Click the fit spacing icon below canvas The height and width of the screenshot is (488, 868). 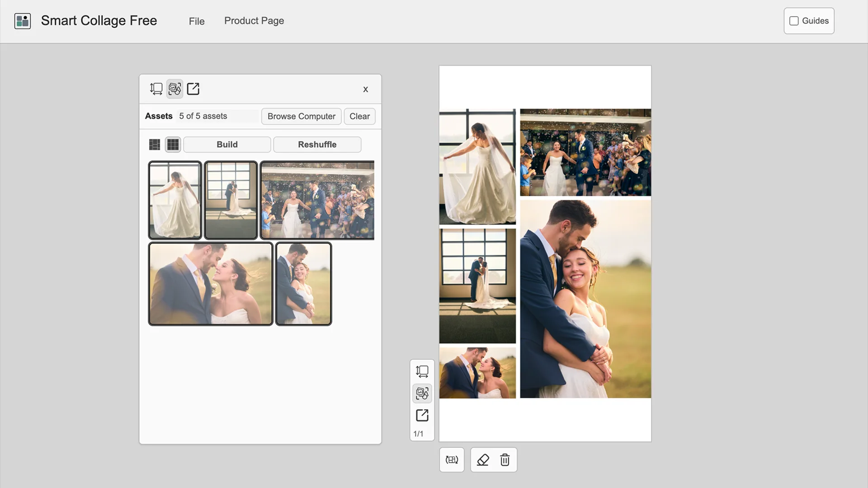tap(452, 460)
